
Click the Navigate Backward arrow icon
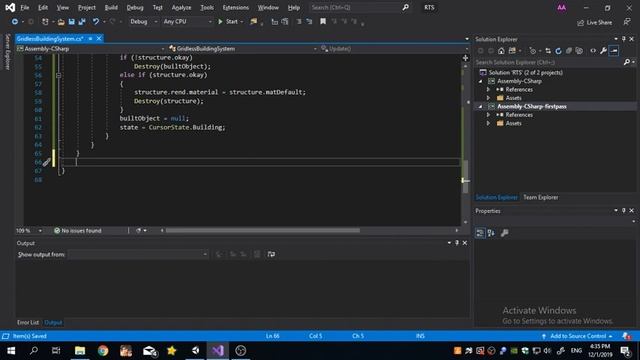pyautogui.click(x=15, y=22)
